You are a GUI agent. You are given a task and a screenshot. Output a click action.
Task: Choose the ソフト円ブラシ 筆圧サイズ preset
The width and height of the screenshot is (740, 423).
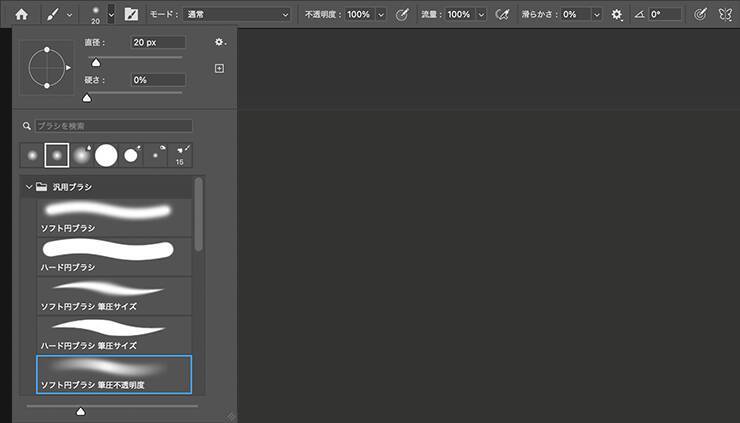point(114,295)
